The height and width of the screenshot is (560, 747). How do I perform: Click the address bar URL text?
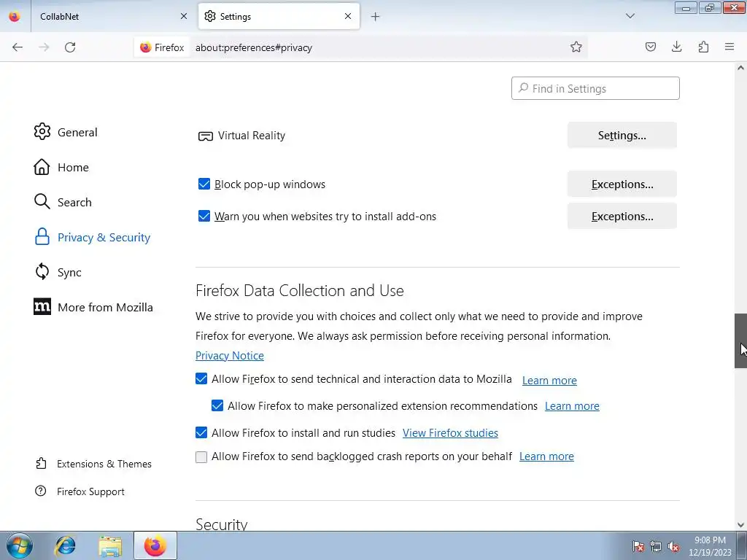point(254,47)
